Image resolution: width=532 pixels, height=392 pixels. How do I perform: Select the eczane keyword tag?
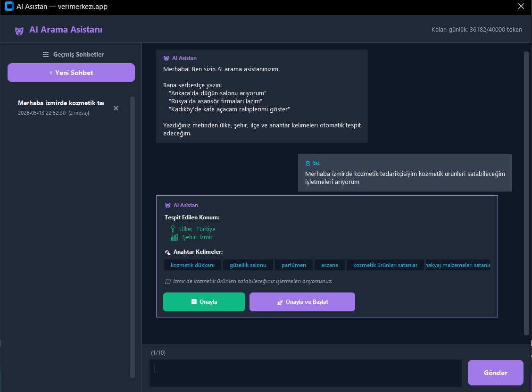click(x=330, y=265)
